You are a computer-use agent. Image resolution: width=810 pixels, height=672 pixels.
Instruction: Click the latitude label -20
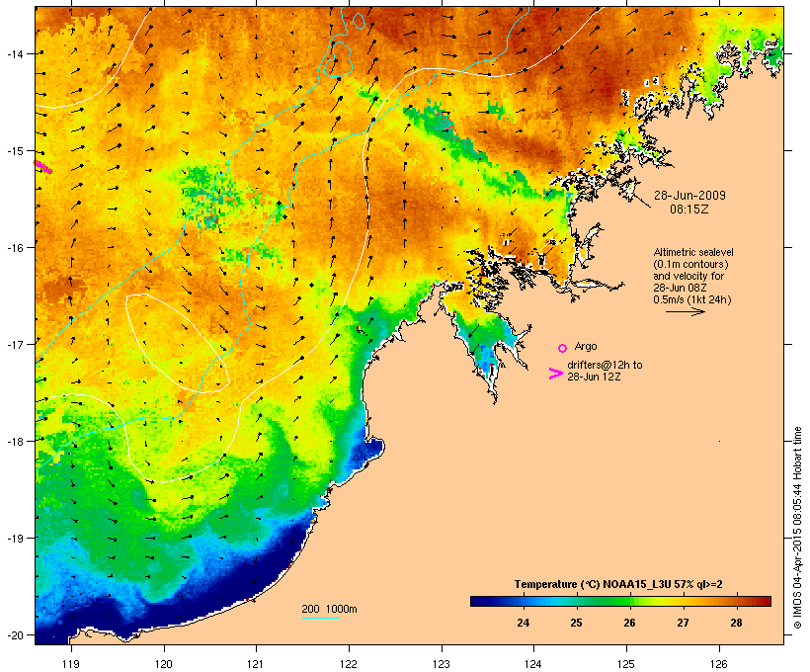15,634
